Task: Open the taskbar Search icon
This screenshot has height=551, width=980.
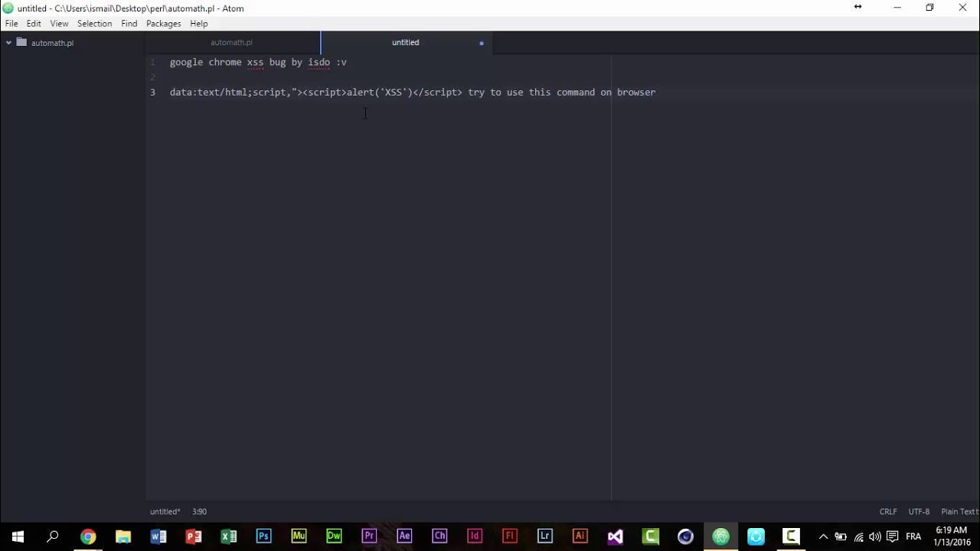Action: click(53, 536)
